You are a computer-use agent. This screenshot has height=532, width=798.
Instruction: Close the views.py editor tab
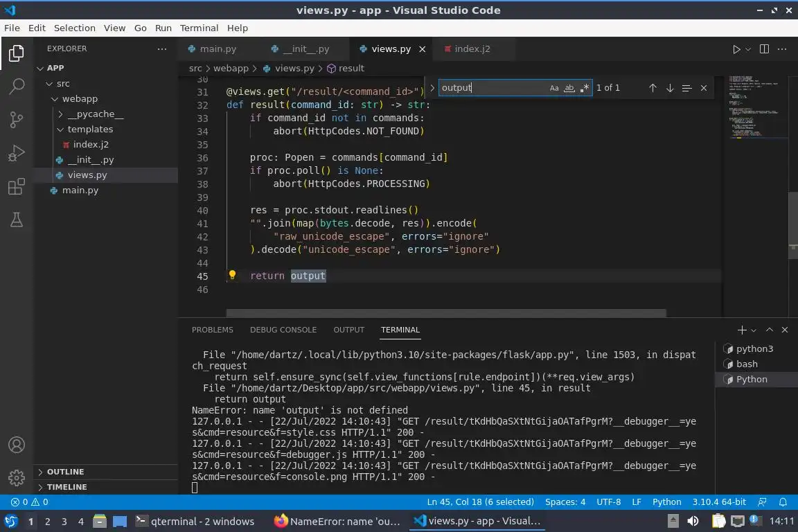click(422, 49)
